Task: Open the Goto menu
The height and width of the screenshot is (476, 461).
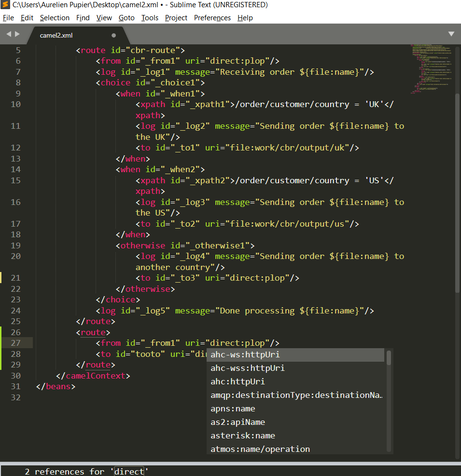Action: pyautogui.click(x=126, y=18)
